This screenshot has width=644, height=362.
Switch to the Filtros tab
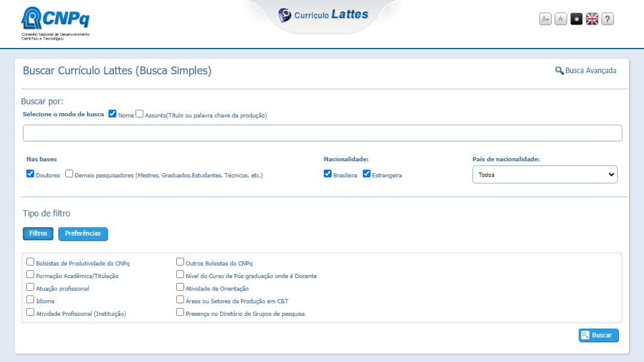(38, 233)
